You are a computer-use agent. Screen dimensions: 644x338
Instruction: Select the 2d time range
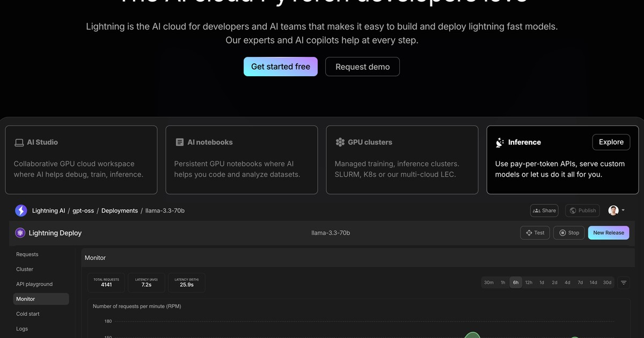point(554,282)
